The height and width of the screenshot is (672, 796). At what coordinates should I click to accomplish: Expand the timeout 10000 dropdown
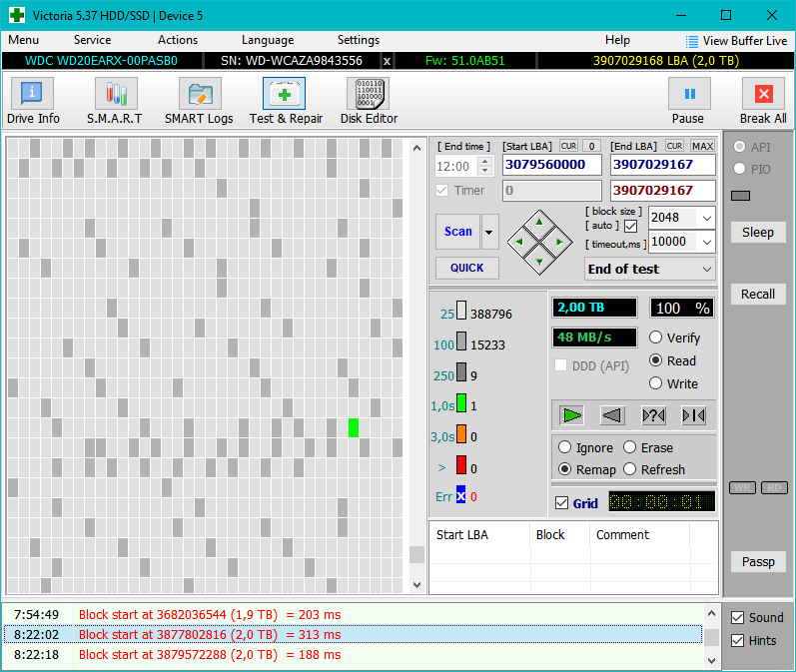pos(706,242)
